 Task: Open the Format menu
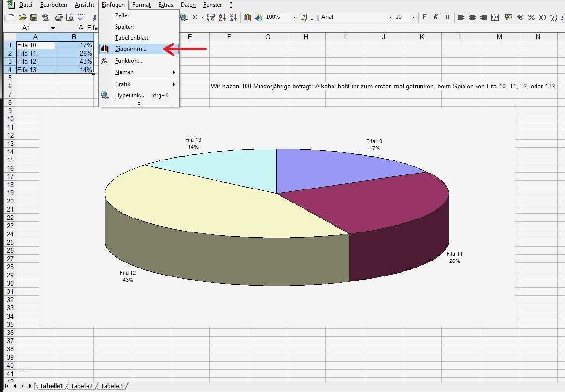(x=142, y=5)
